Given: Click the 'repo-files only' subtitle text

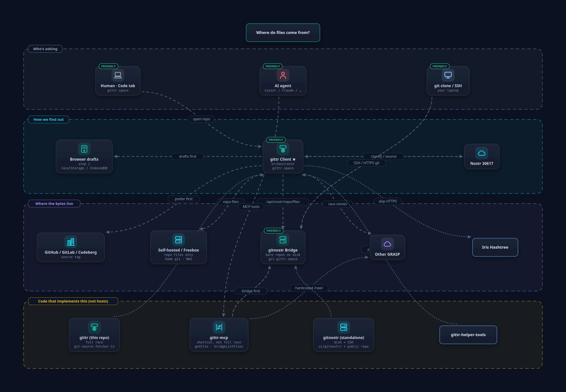Looking at the screenshot, I should pos(178,255).
